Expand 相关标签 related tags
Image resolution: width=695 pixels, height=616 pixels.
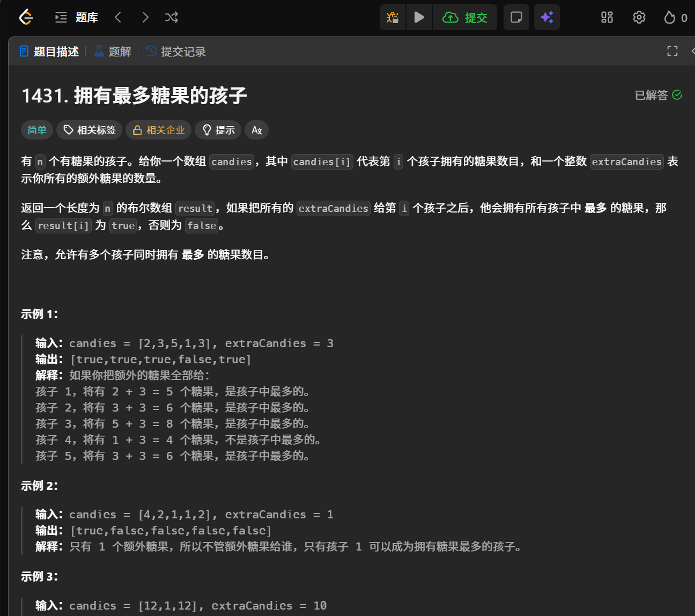click(x=90, y=130)
